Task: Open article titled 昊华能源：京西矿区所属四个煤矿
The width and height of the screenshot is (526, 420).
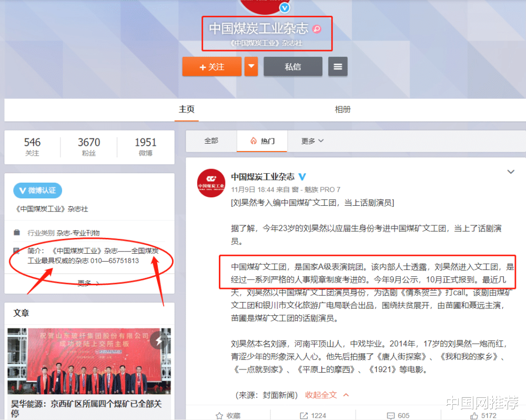Action: click(x=86, y=408)
